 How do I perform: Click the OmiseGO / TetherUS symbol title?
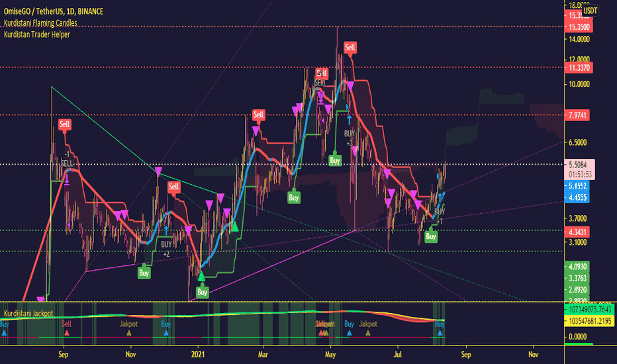tap(54, 11)
